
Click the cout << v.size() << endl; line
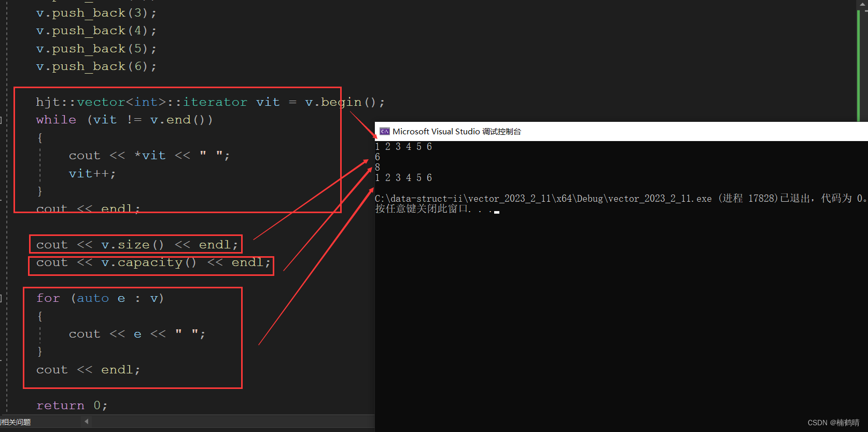[x=137, y=245]
